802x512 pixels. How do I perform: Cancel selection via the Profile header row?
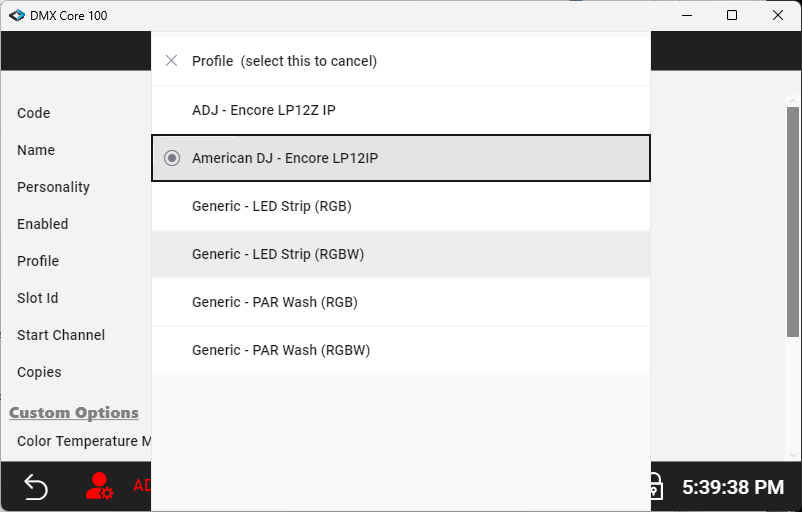[284, 61]
